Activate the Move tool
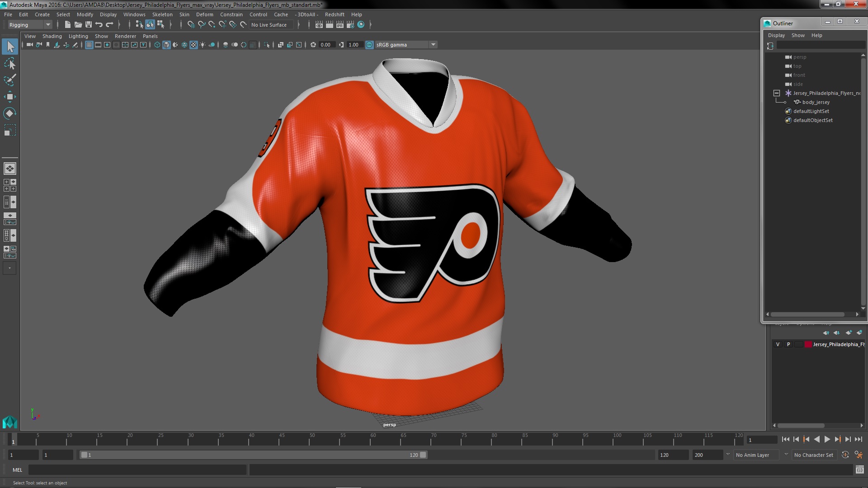Screen dimensions: 868x488 (x=10, y=97)
